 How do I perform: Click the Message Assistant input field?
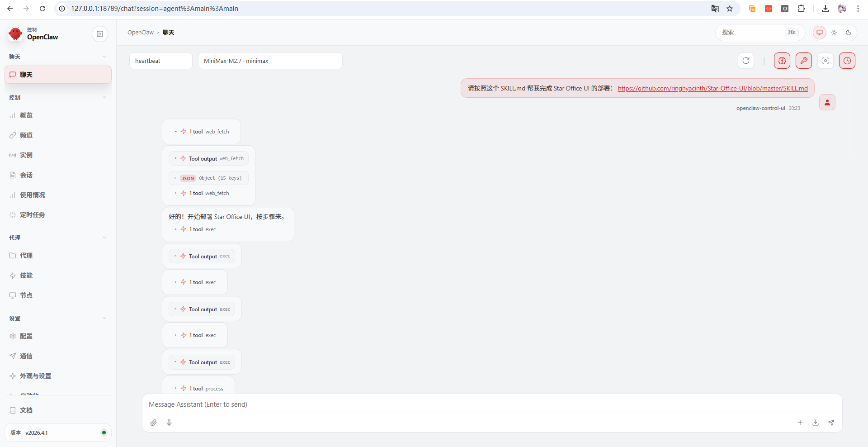point(492,404)
